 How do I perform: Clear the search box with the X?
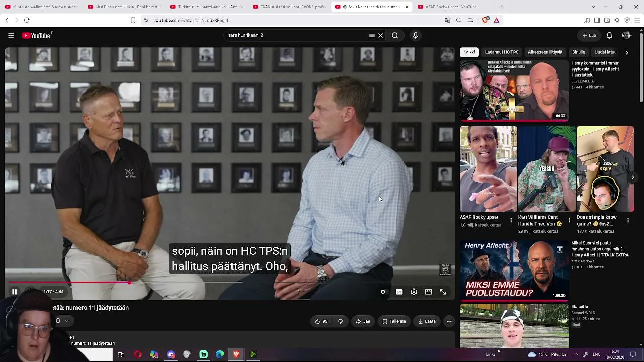(x=380, y=35)
